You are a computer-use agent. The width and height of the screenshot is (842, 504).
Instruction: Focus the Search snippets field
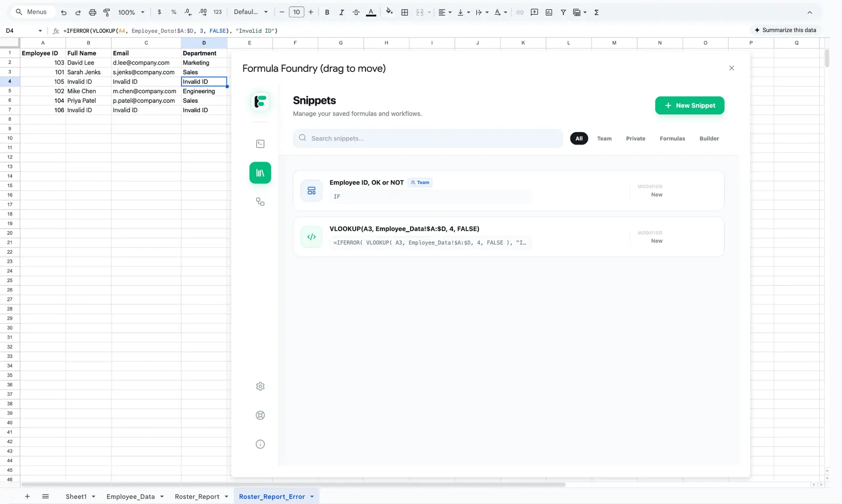pos(428,139)
